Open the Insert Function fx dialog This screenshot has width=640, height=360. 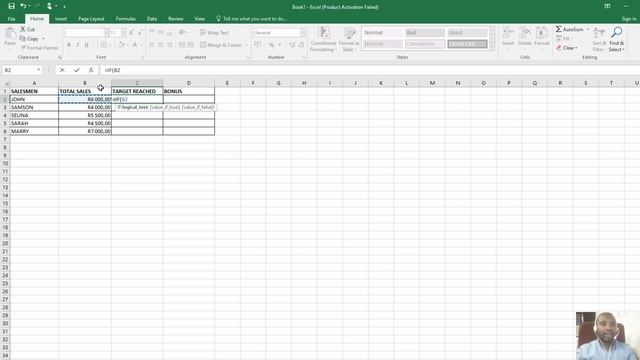click(91, 70)
